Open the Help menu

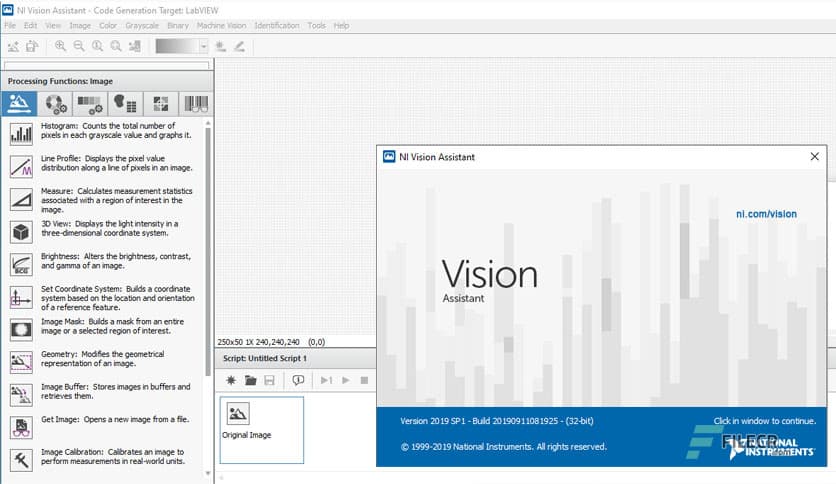click(x=341, y=26)
